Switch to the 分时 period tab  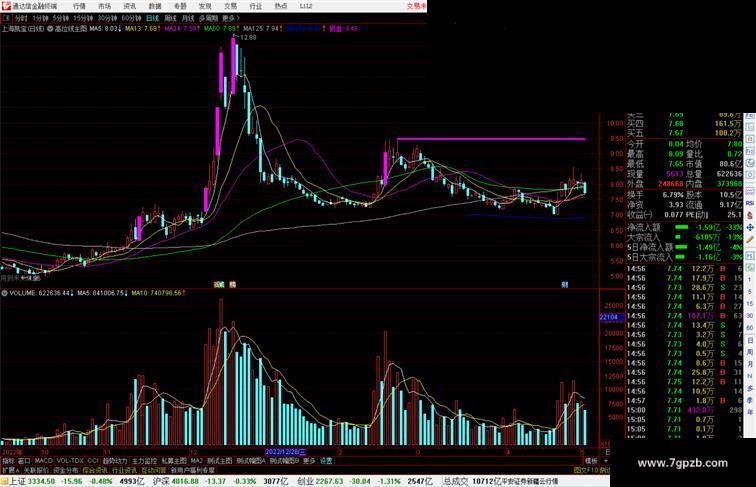coord(21,18)
